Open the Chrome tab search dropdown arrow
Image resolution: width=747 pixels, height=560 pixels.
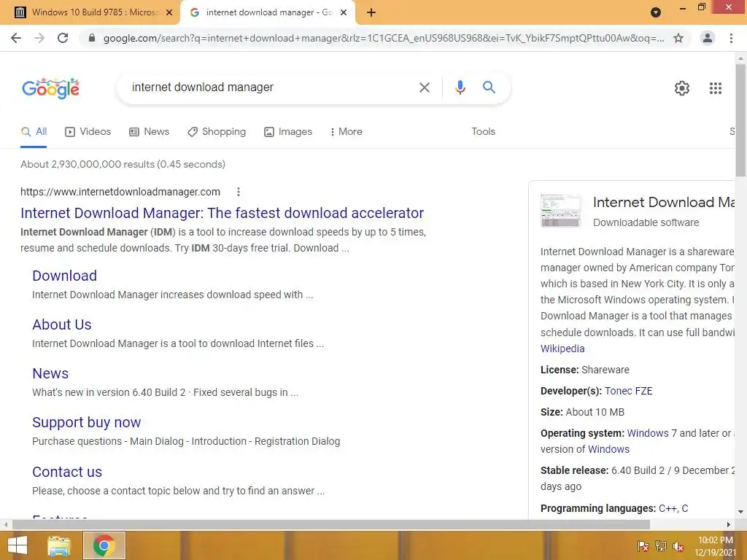656,12
